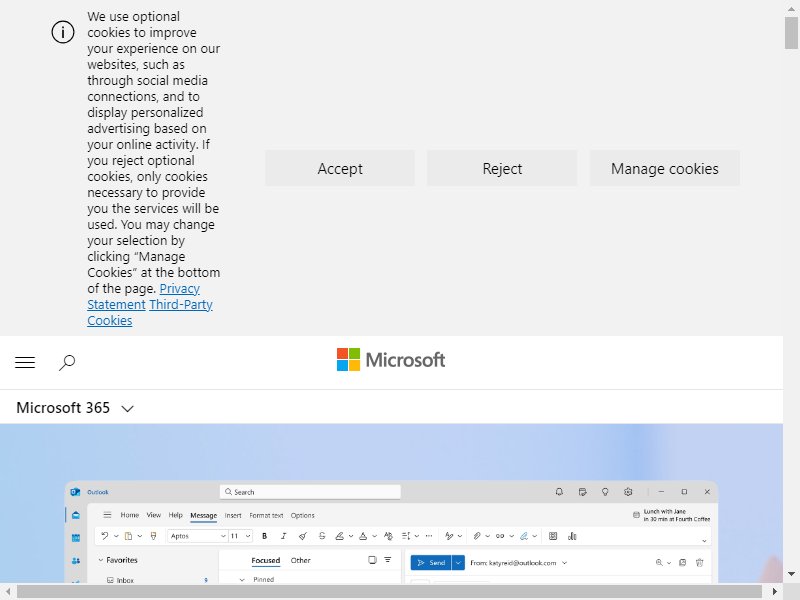
Task: Select the Format text tab
Action: coord(266,515)
